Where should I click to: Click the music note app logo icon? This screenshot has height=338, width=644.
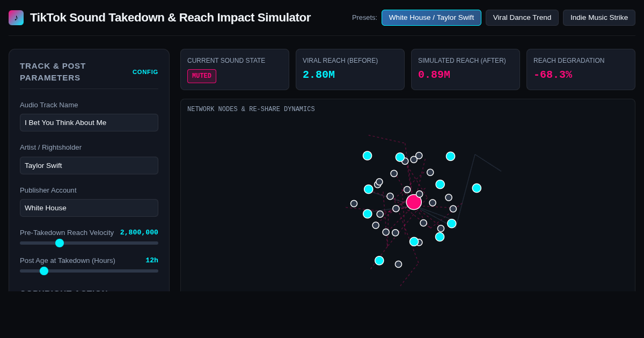pyautogui.click(x=16, y=18)
